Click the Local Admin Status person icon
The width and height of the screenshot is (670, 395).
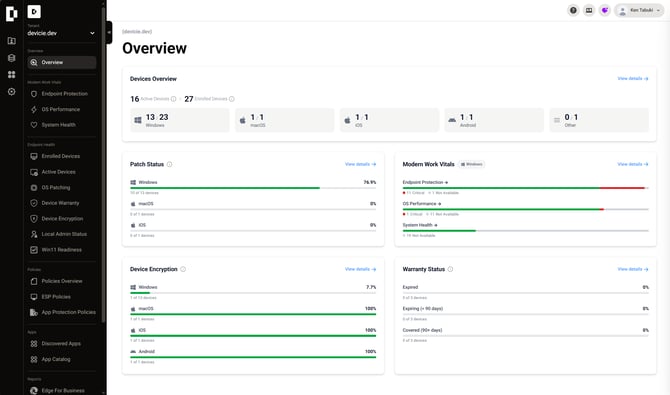click(x=34, y=234)
